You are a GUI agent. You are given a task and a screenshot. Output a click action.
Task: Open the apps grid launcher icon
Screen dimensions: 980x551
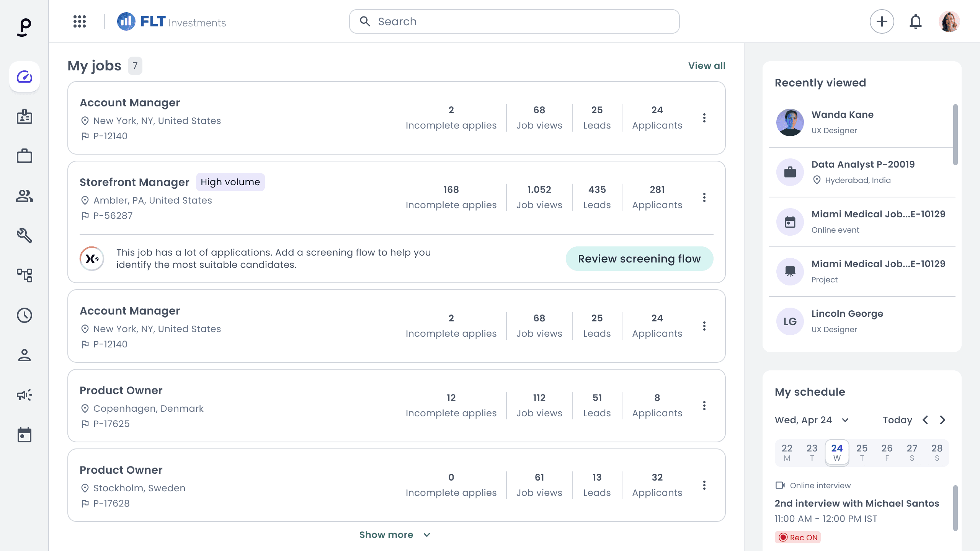pyautogui.click(x=80, y=21)
